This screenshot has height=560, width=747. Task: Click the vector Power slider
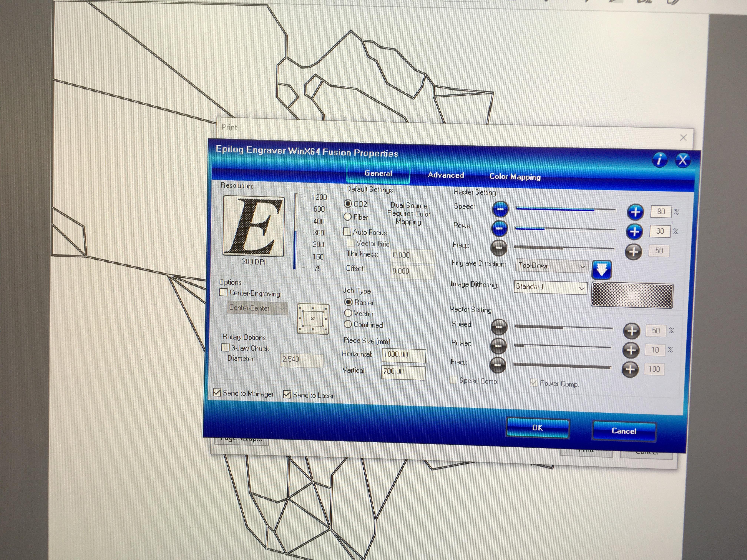coord(563,346)
